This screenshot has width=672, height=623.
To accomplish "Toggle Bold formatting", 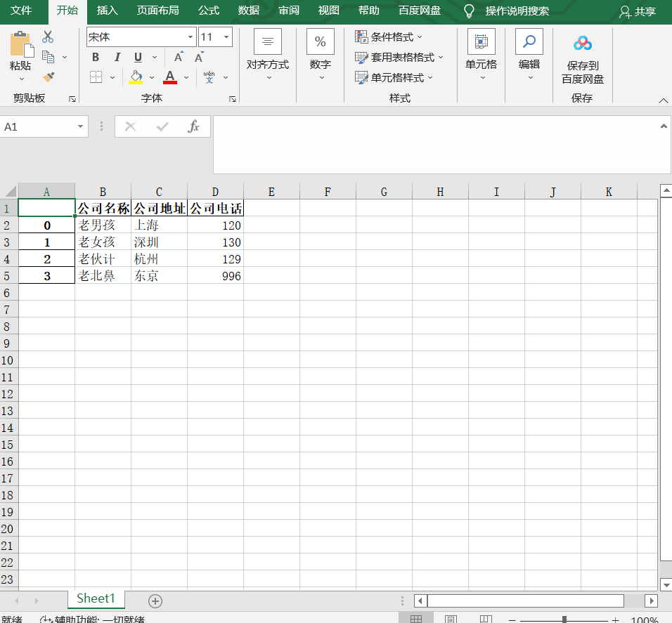I will click(96, 57).
